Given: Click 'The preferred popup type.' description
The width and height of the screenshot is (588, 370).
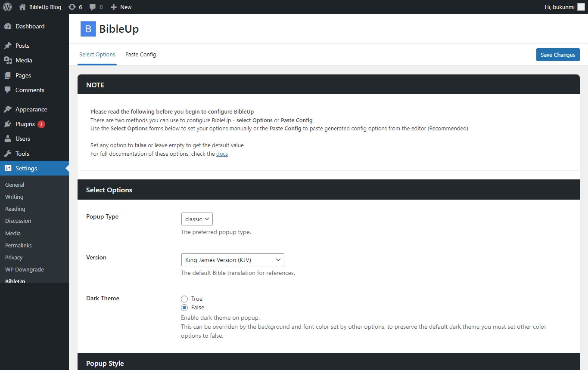Looking at the screenshot, I should tap(216, 232).
